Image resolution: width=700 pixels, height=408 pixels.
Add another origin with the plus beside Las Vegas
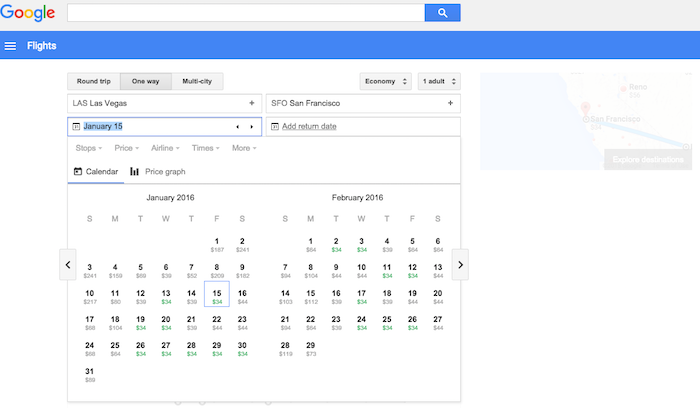tap(252, 103)
